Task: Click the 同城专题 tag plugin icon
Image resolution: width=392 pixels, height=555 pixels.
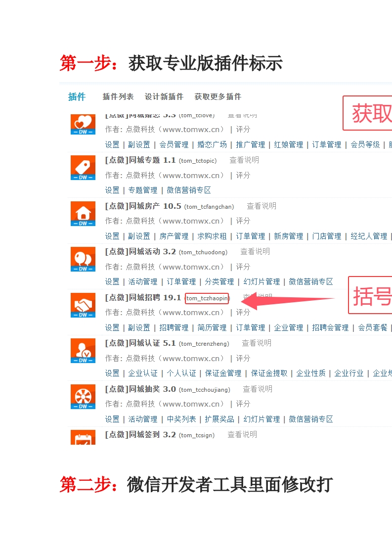Action: point(83,168)
